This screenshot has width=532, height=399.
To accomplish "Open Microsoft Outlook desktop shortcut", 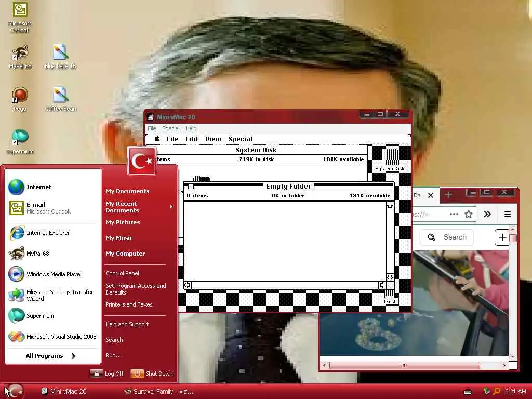I will pos(20,17).
